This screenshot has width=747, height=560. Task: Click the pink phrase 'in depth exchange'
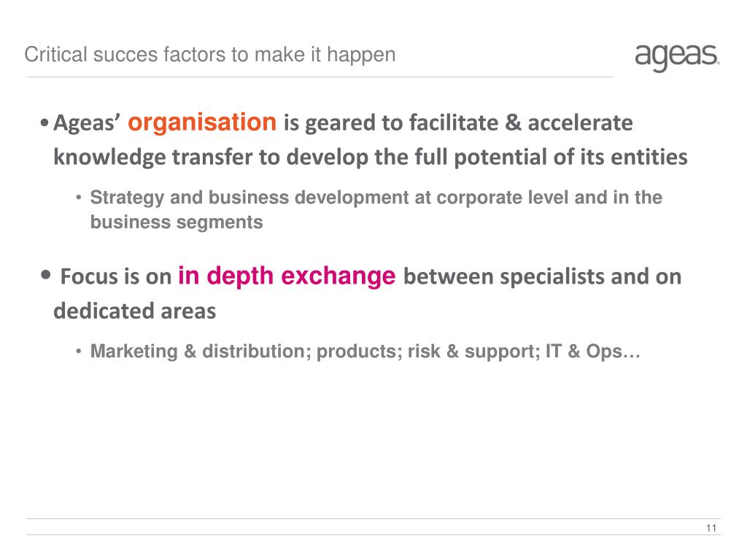pos(287,276)
